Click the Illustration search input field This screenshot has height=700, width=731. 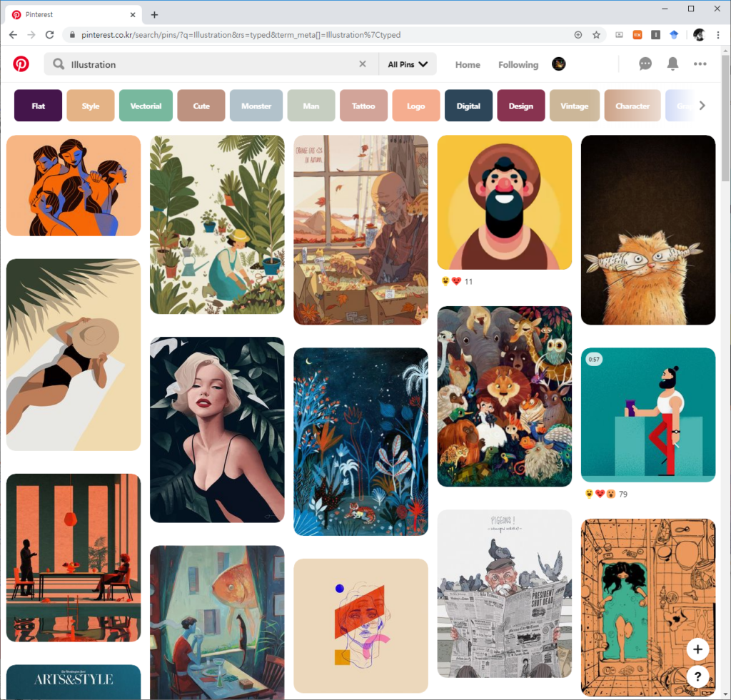[x=207, y=64]
